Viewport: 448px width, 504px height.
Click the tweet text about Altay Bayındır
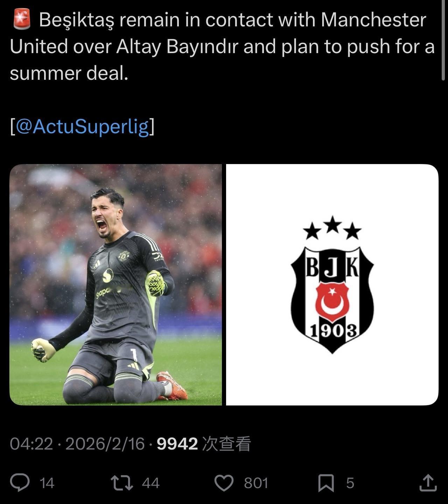(222, 46)
